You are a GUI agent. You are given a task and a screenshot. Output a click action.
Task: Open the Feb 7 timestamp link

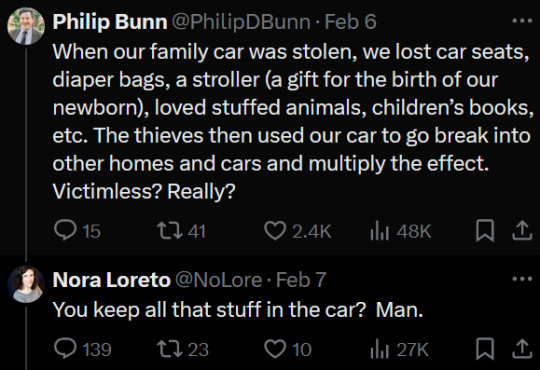coord(301,280)
